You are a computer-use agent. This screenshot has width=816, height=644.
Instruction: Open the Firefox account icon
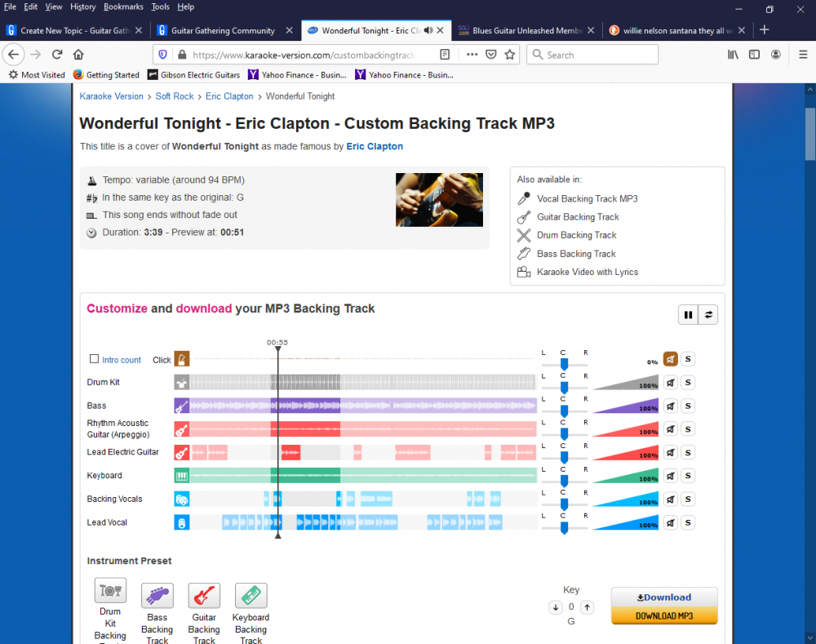pos(775,55)
